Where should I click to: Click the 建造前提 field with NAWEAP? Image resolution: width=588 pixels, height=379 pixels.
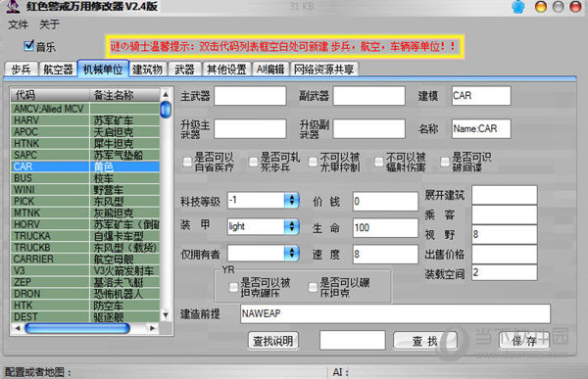click(x=395, y=313)
